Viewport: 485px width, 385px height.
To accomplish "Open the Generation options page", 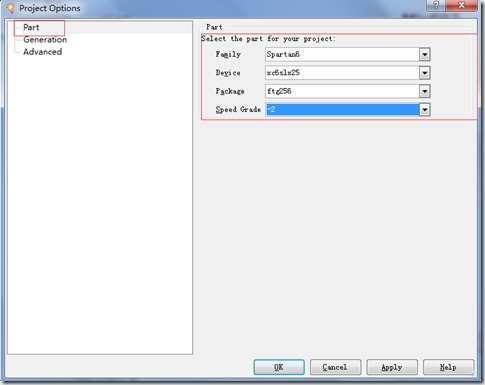I will pyautogui.click(x=45, y=40).
